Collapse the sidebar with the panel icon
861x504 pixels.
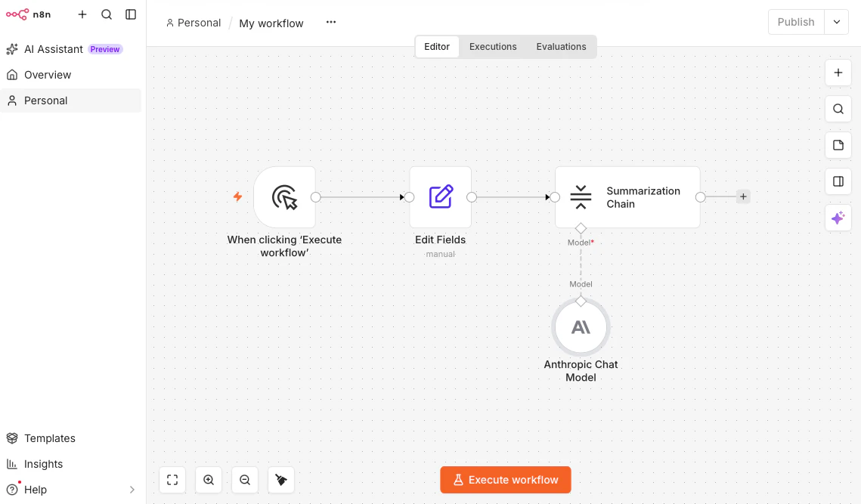[131, 14]
